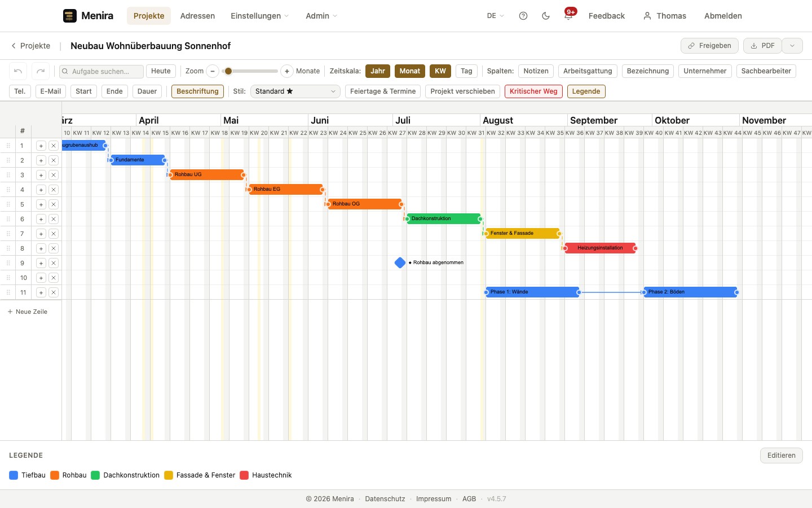
Task: Click plus icon in row 11
Action: pos(41,292)
